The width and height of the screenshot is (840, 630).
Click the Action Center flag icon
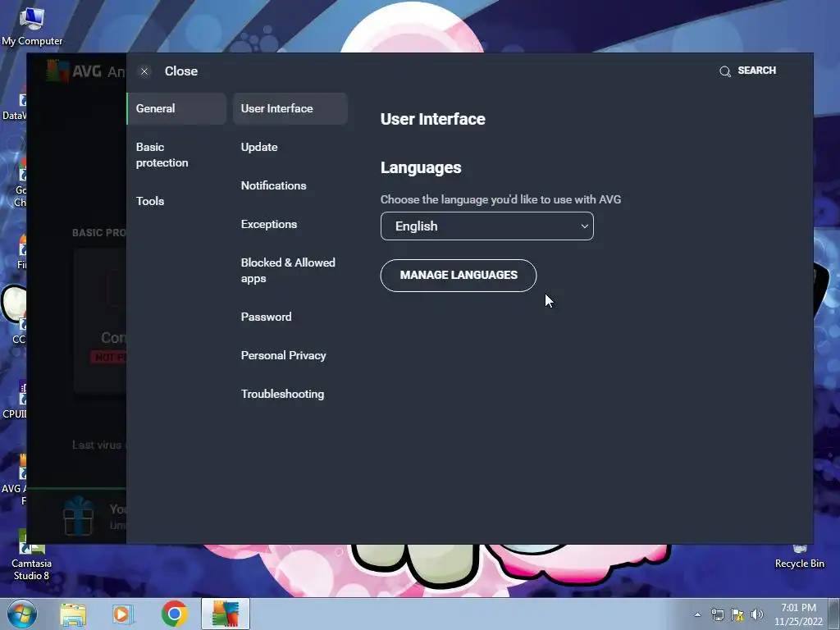click(737, 614)
